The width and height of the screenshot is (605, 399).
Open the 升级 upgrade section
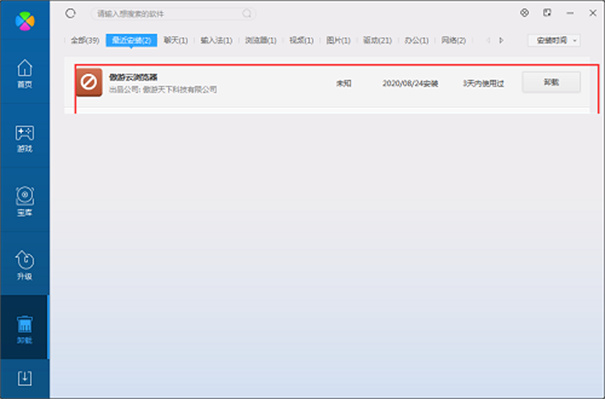click(25, 265)
